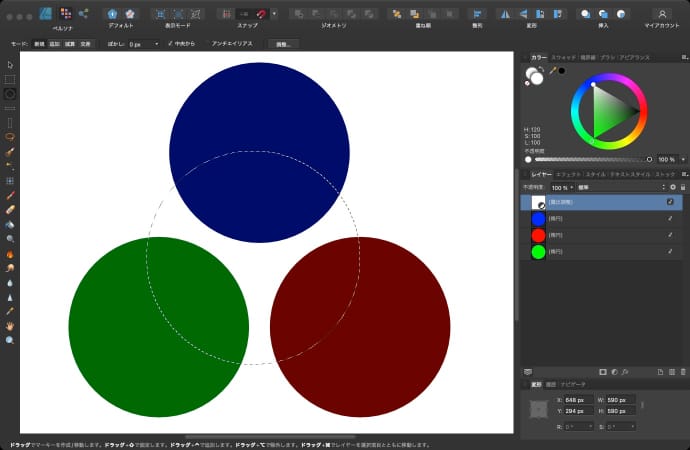Select the elliptical marquee tool

(x=10, y=93)
